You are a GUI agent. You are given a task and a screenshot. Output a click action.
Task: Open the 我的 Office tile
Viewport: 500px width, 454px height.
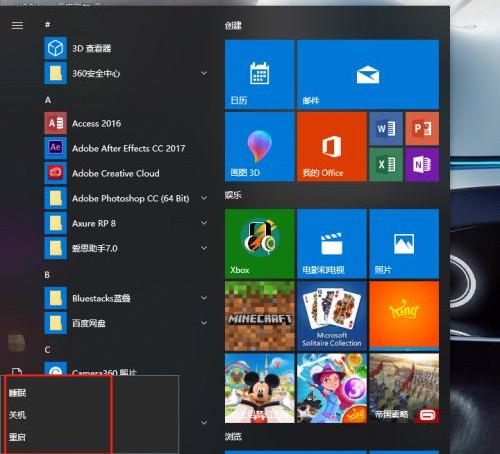tap(332, 147)
